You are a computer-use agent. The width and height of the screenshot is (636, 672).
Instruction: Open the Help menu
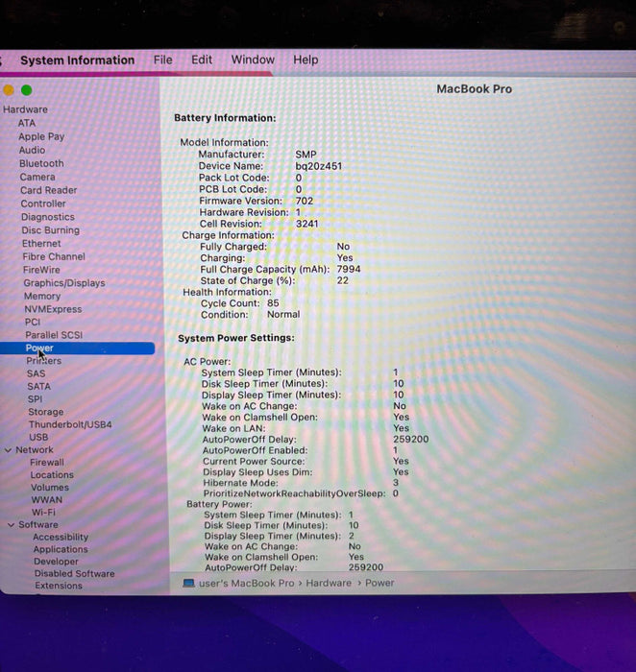(306, 60)
